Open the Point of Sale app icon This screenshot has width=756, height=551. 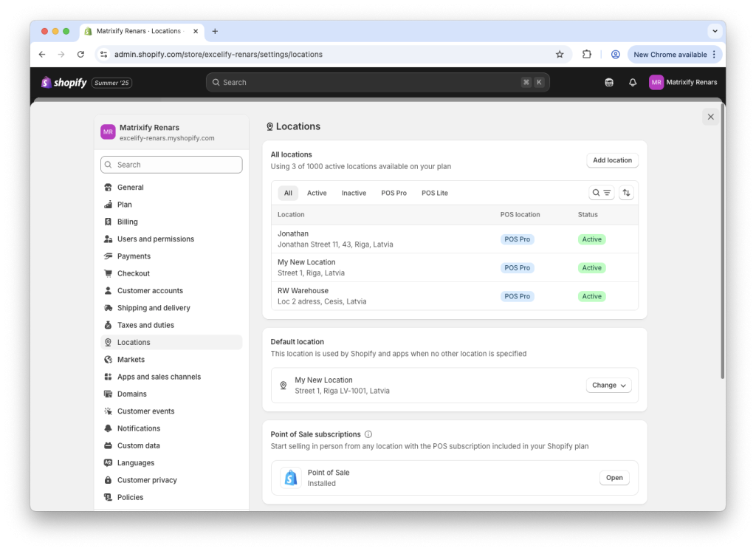pyautogui.click(x=289, y=477)
